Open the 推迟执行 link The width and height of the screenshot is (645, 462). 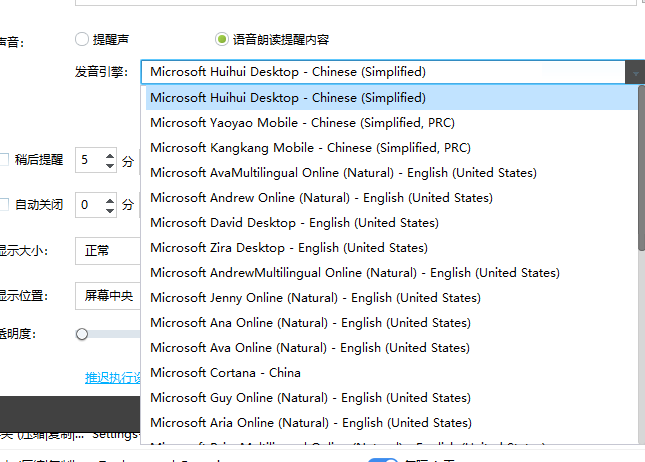[113, 378]
